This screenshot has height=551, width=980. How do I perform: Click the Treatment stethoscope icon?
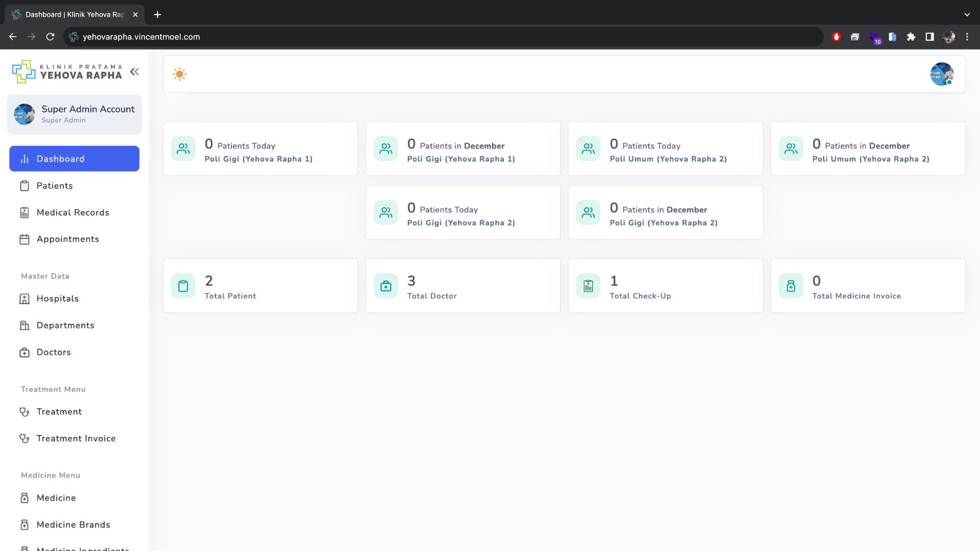pos(24,412)
